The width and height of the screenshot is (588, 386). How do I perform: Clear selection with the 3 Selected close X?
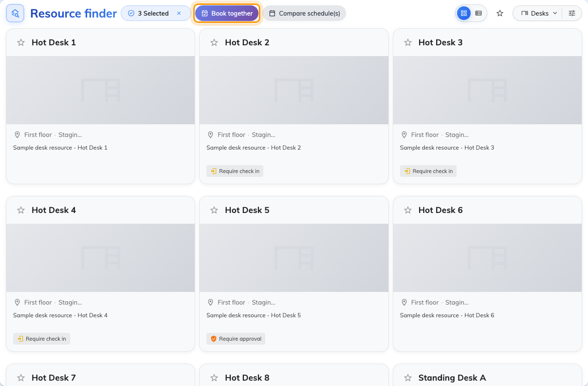179,13
